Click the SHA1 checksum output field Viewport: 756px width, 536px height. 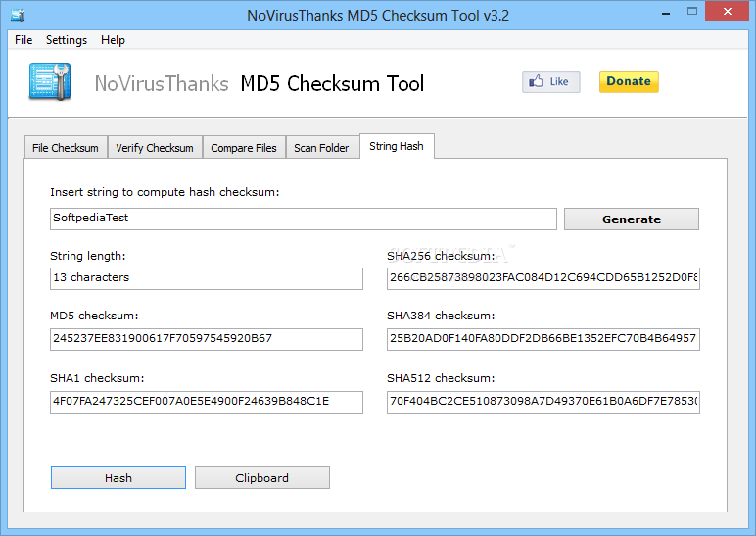point(207,402)
